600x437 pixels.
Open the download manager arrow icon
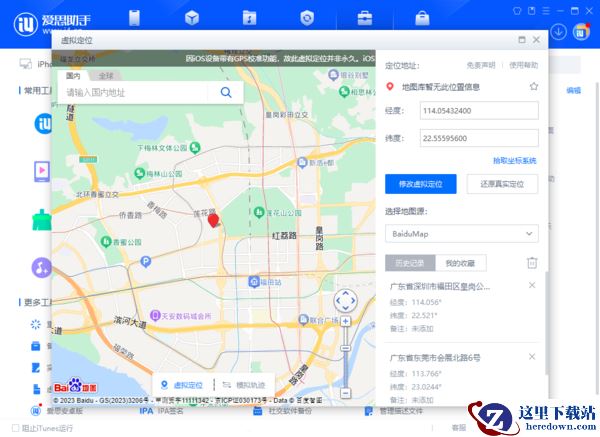coord(559,32)
